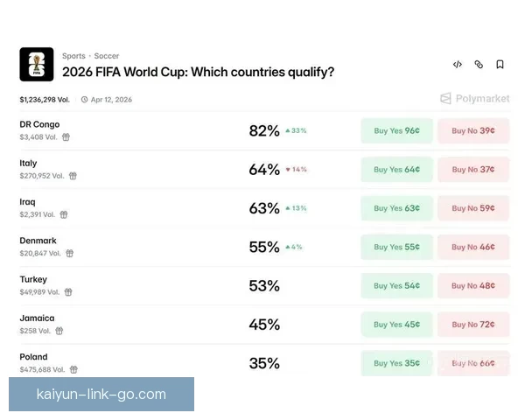Buy Yes for Poland at 35¢
The image size is (525, 420).
pyautogui.click(x=396, y=363)
